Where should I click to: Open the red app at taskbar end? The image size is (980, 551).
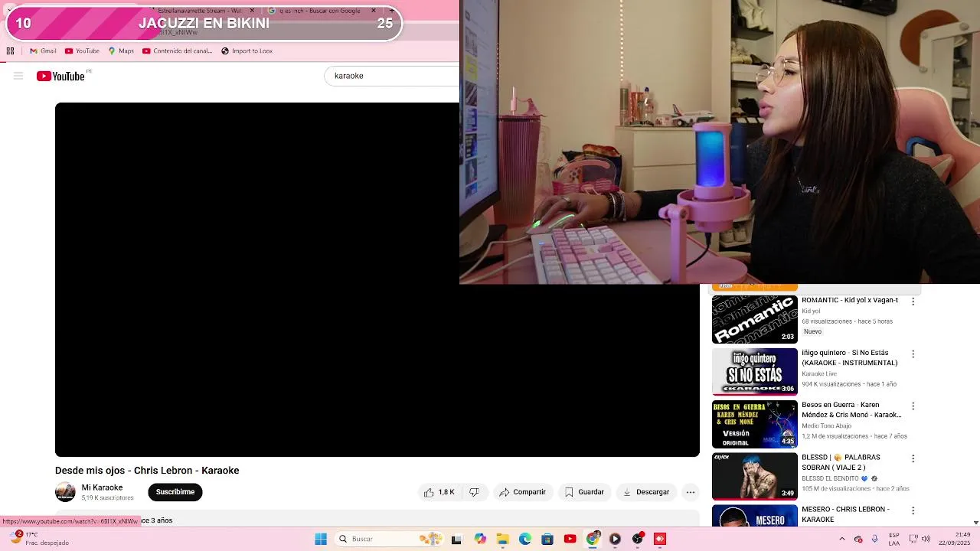point(660,539)
